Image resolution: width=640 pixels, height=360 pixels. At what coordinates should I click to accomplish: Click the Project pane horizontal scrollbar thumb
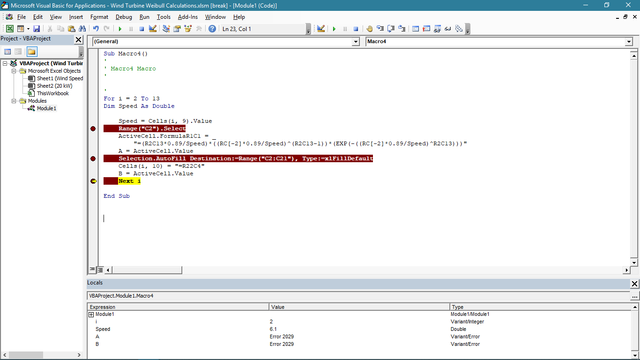click(26, 355)
